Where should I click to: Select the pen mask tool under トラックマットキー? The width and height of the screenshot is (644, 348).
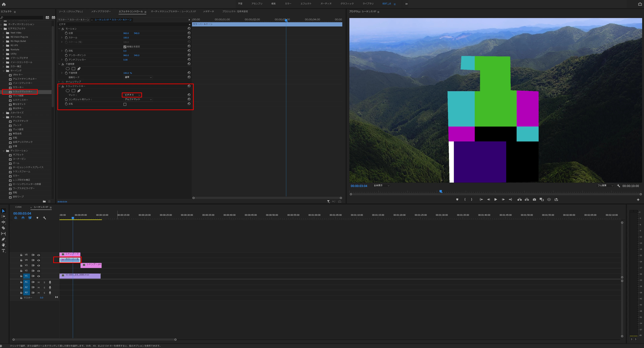click(x=79, y=91)
